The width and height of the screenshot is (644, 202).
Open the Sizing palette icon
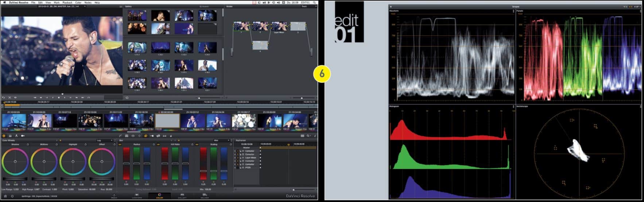(x=158, y=136)
